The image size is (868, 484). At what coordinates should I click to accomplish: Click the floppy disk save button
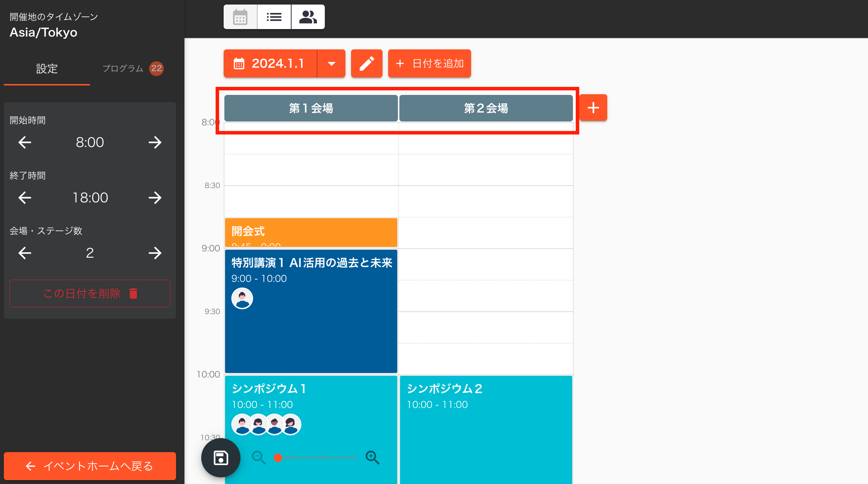221,458
